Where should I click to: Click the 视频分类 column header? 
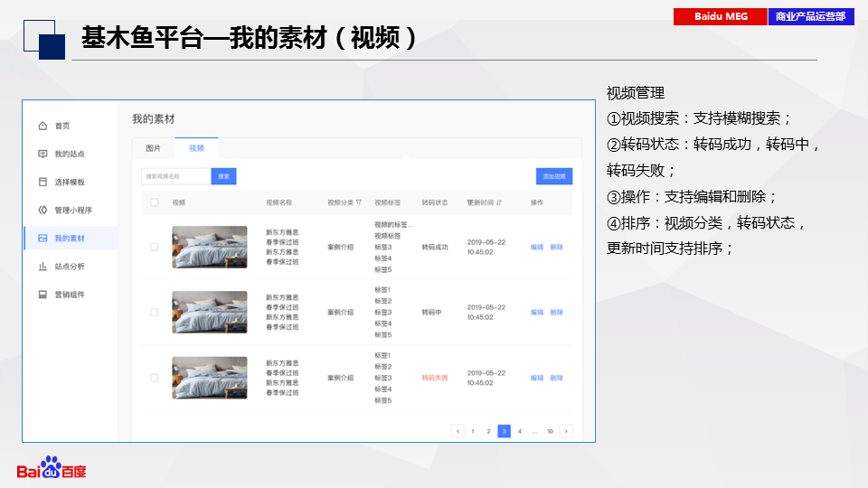click(x=341, y=202)
